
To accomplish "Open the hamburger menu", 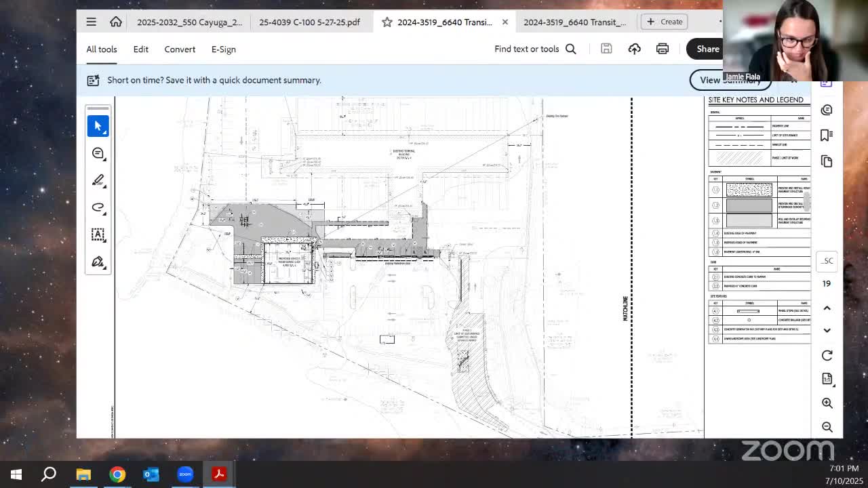I will tap(91, 22).
